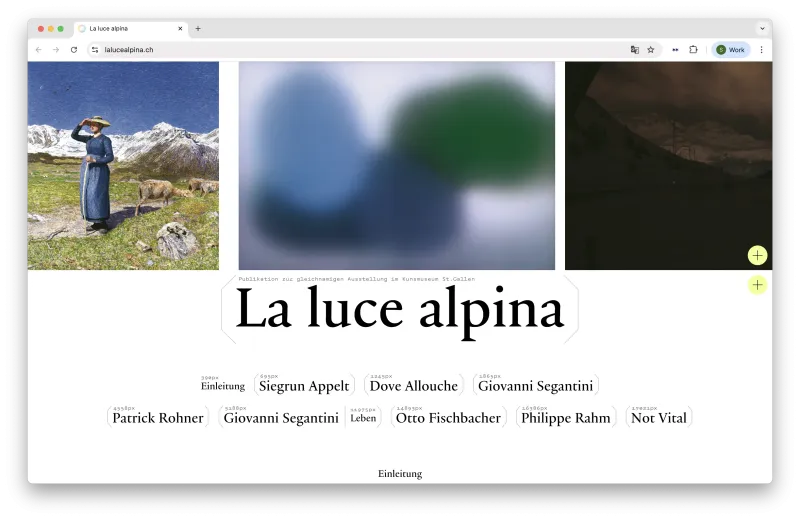
Task: Open the Patrick Rohner chapter
Action: 158,418
